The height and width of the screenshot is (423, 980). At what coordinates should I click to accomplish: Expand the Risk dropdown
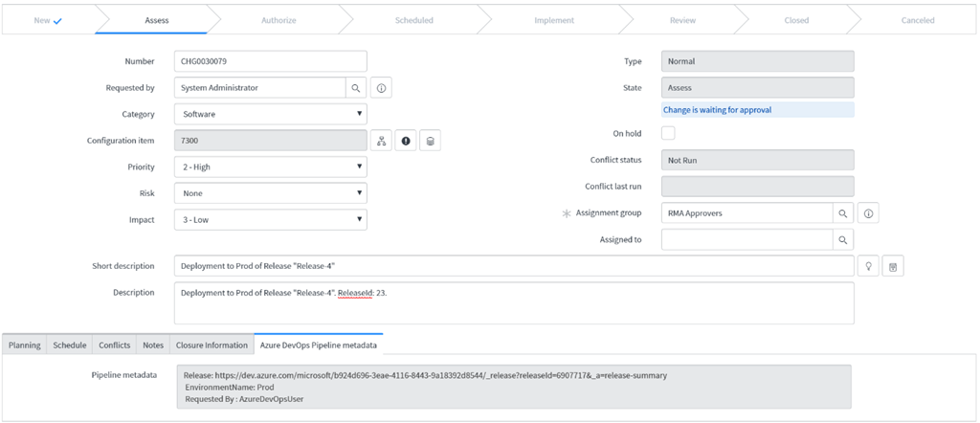pyautogui.click(x=271, y=193)
